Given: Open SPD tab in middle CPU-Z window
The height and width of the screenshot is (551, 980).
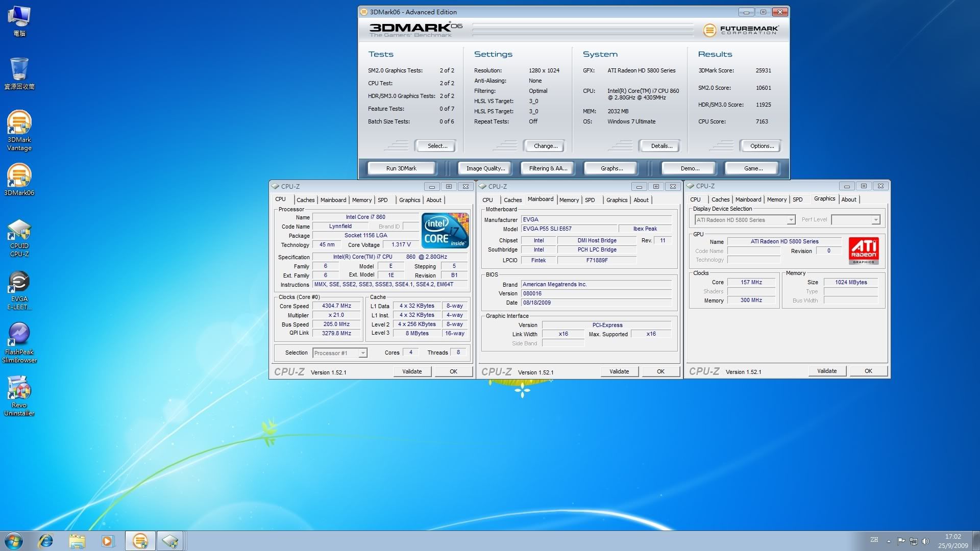Looking at the screenshot, I should [x=590, y=200].
